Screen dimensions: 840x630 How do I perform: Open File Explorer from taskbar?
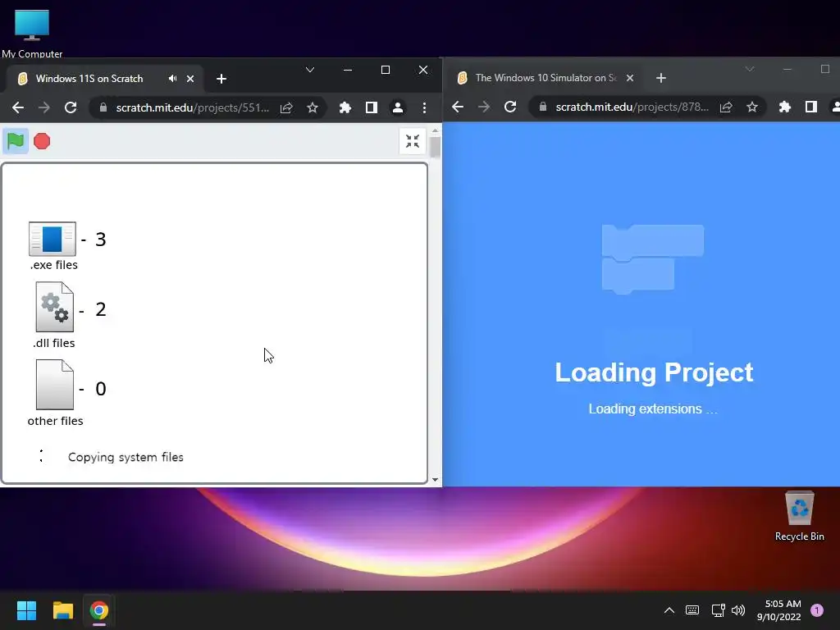click(x=63, y=610)
